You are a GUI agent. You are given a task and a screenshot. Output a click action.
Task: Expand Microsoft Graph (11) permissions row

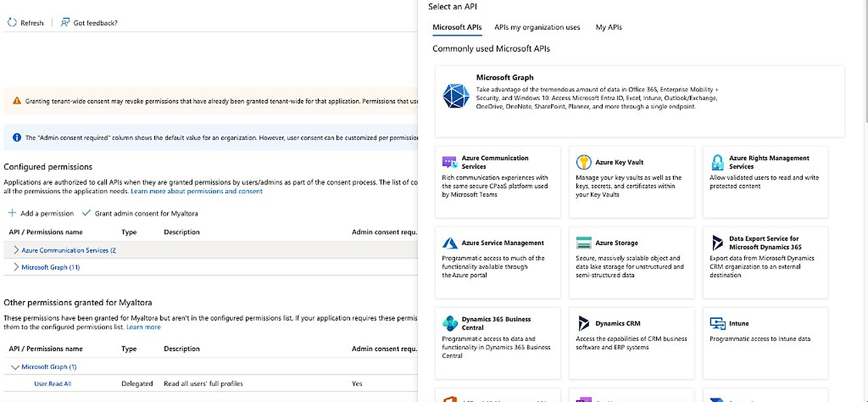coord(16,267)
